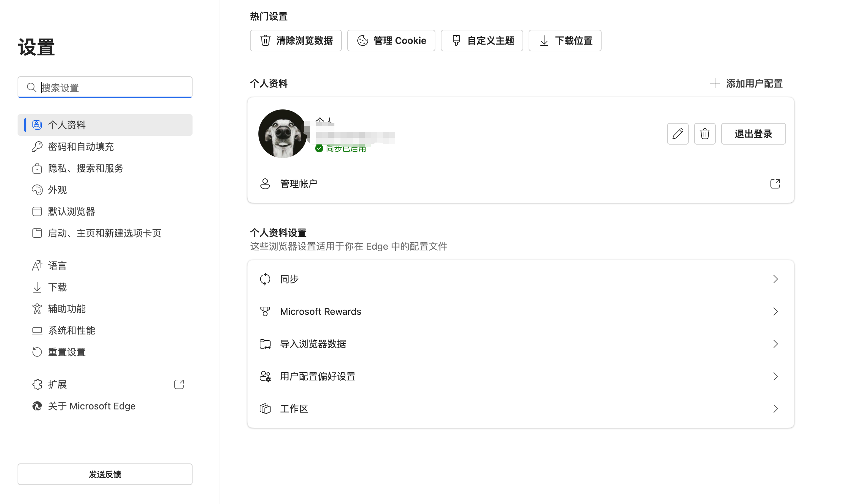The height and width of the screenshot is (504, 862).
Task: Click the 辅助功能 accessibility icon
Action: point(37,309)
